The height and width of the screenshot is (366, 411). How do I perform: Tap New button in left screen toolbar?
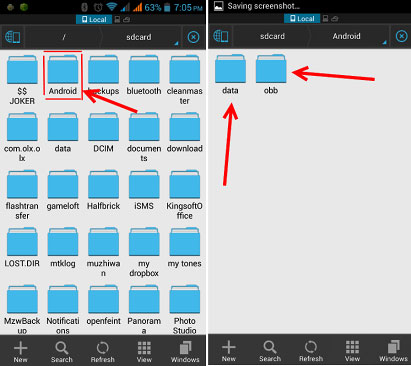click(21, 352)
